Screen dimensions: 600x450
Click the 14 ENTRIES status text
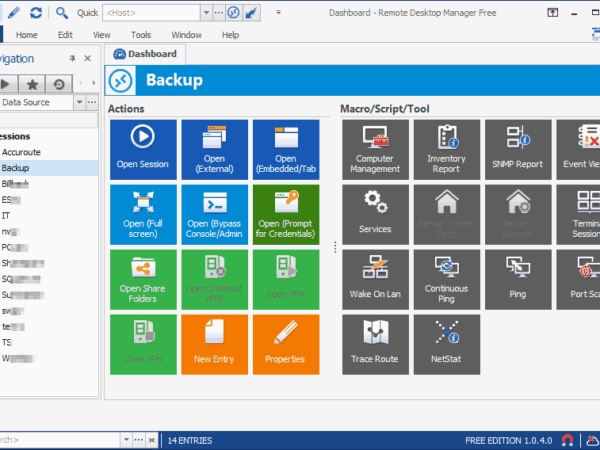[190, 440]
